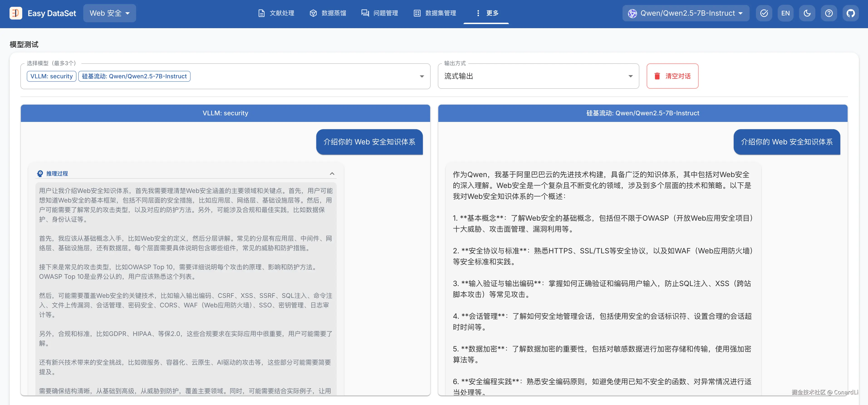Click the VLLM: security model chip

51,76
